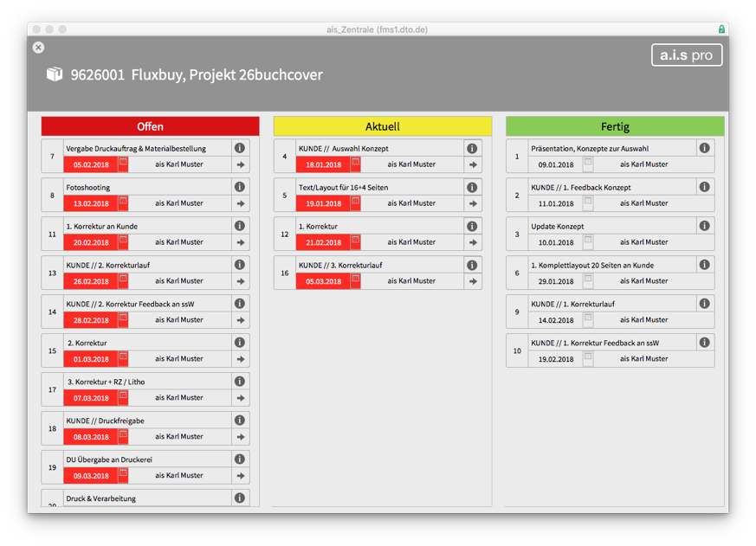Show info for KUNDE // Auswahl Konzept
The height and width of the screenshot is (546, 756).
tap(472, 149)
